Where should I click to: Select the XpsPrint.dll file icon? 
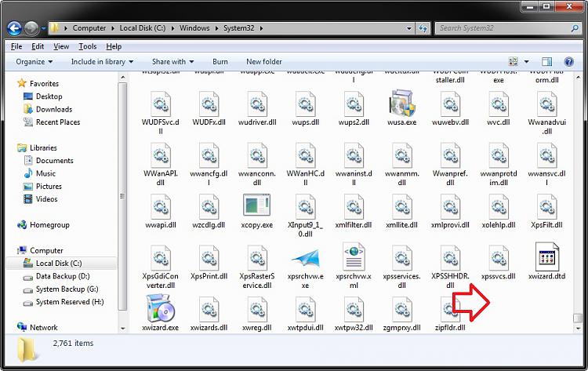[x=209, y=258]
